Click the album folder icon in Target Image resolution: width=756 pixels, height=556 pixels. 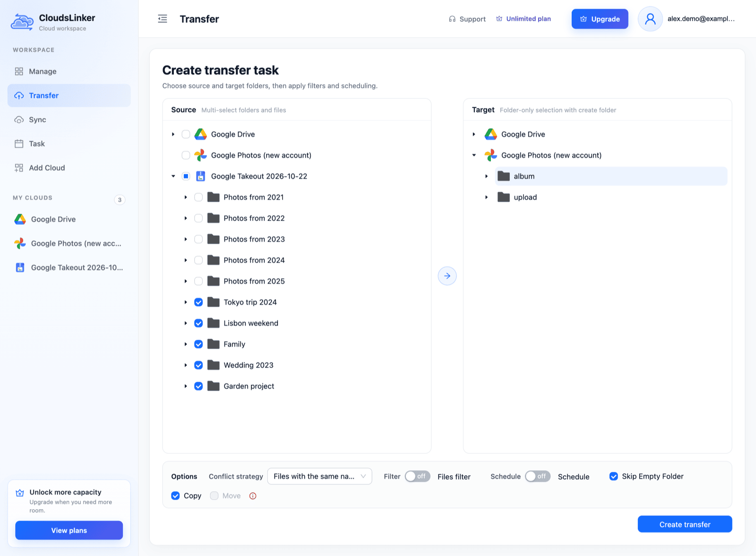point(504,176)
